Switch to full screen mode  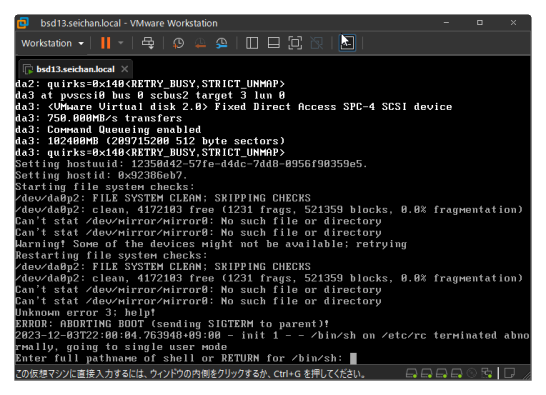tap(295, 43)
